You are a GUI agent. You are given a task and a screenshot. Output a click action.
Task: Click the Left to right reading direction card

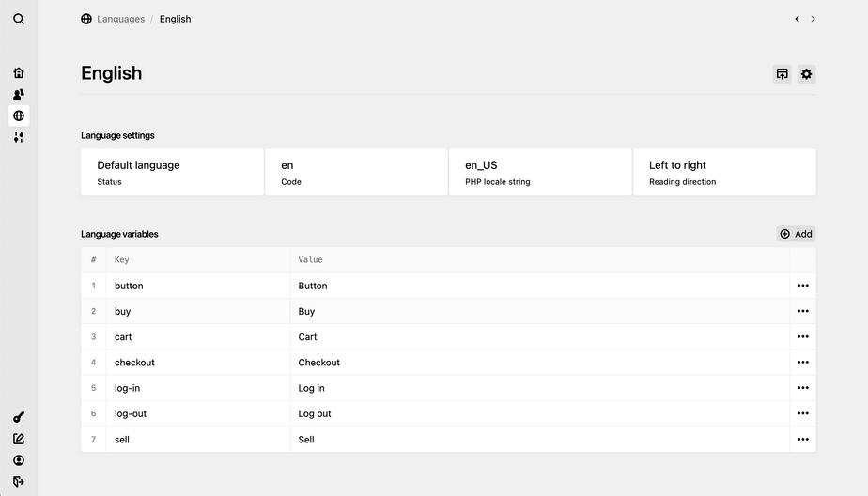pyautogui.click(x=723, y=172)
